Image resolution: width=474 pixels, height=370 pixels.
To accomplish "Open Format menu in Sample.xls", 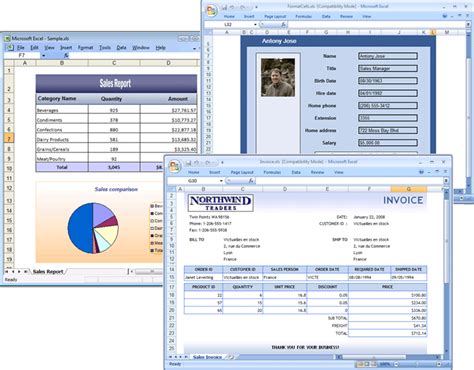I will click(85, 48).
